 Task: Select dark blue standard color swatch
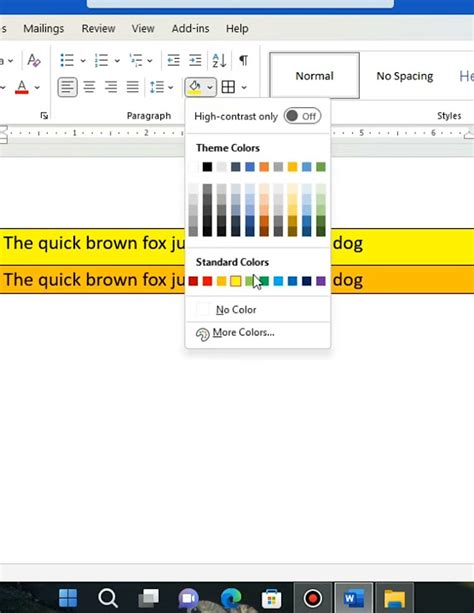coord(307,281)
